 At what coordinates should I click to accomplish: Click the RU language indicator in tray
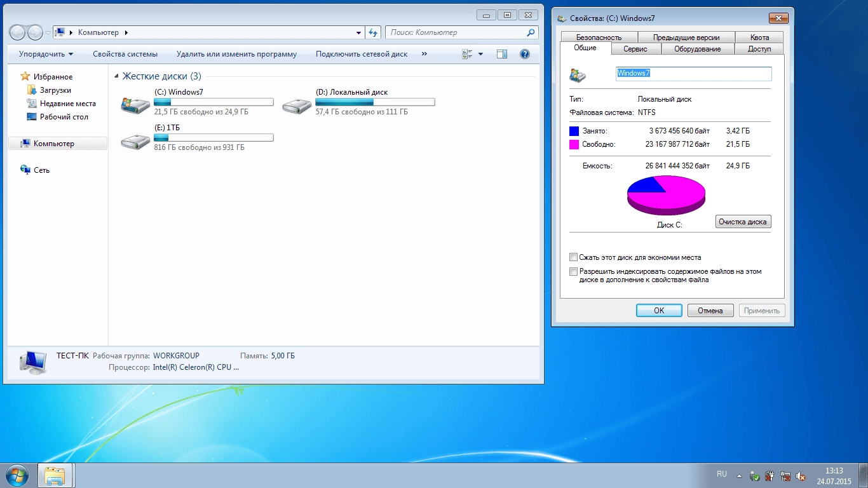click(x=722, y=474)
